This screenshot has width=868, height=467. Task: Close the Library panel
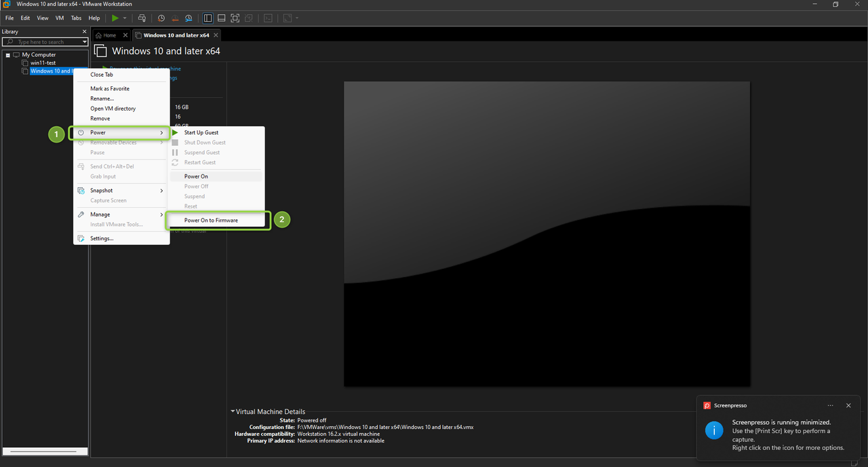tap(85, 31)
